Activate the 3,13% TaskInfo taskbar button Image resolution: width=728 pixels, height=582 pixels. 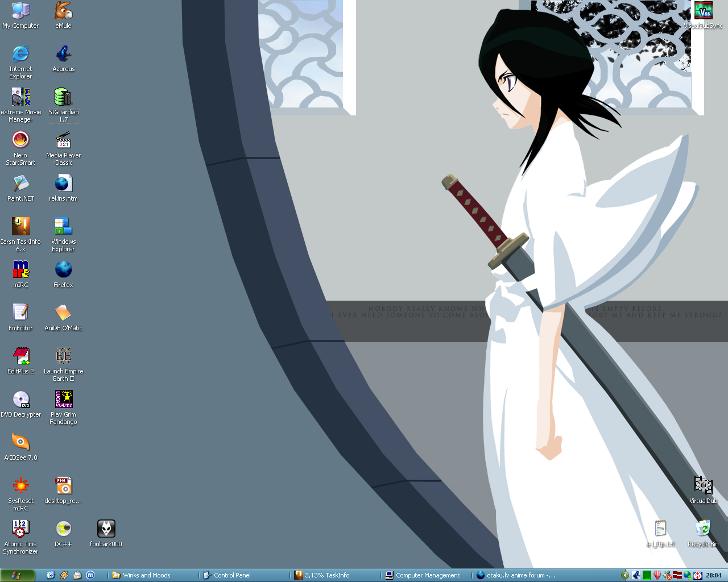pos(335,575)
